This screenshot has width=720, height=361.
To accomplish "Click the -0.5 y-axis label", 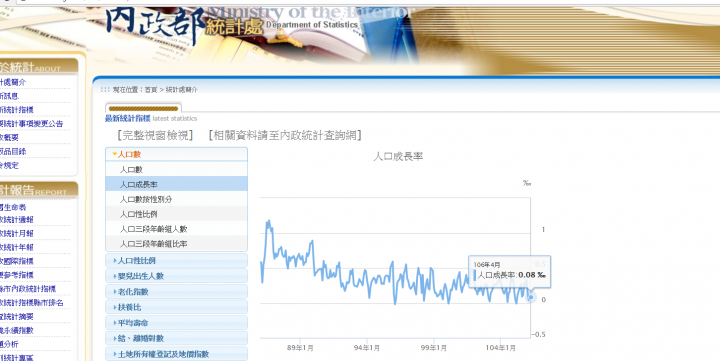I will pyautogui.click(x=538, y=334).
